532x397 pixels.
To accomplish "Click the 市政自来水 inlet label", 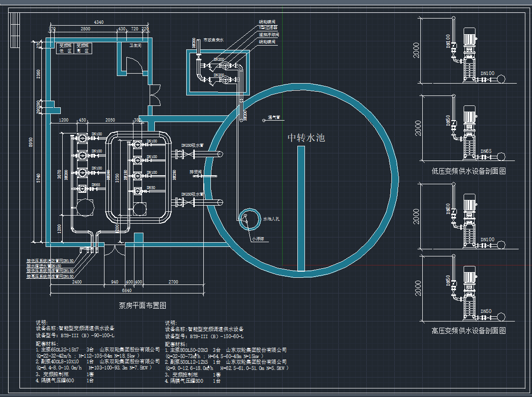I will [x=213, y=41].
